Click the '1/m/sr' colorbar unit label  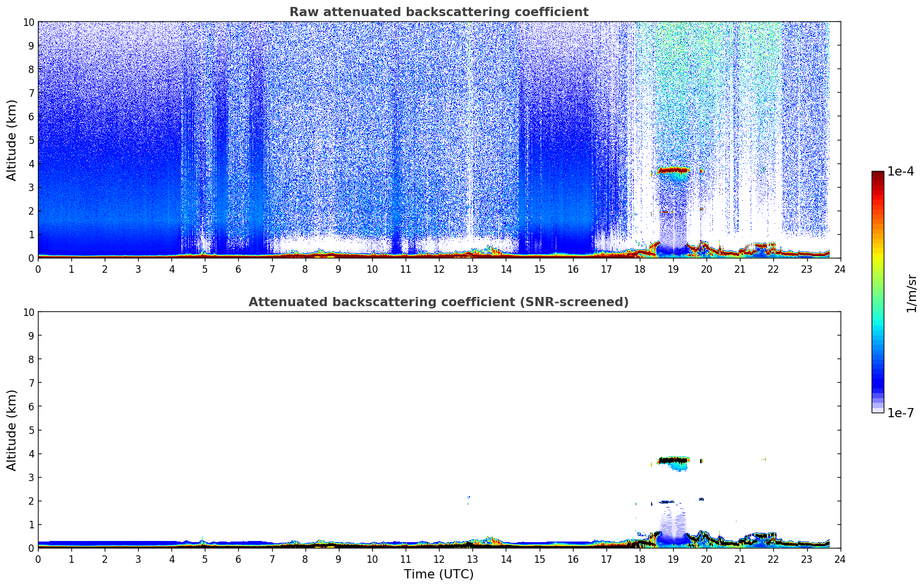click(911, 293)
